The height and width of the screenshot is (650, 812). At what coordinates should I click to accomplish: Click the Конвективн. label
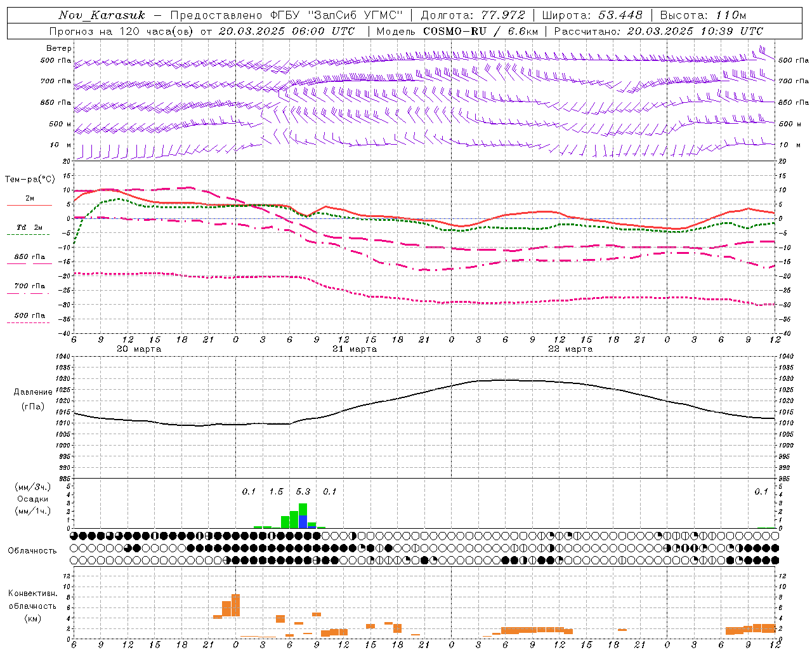coord(33,594)
